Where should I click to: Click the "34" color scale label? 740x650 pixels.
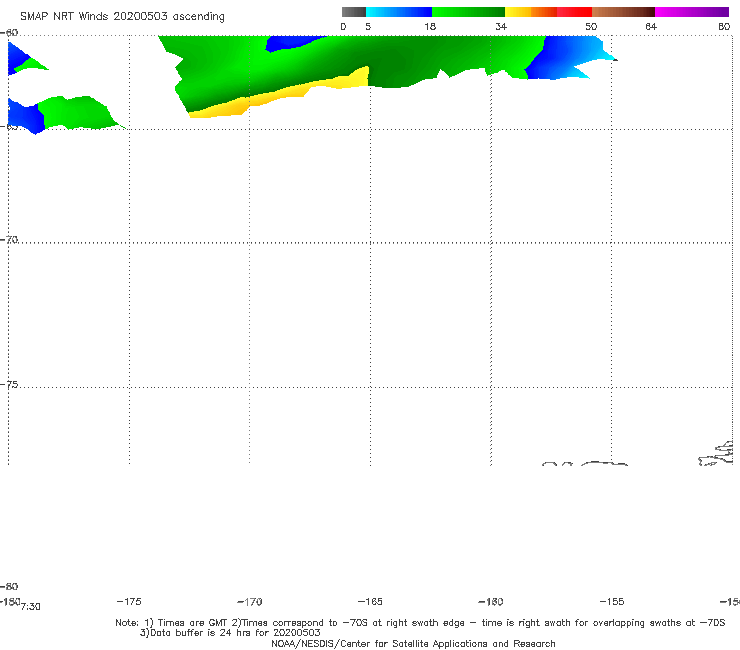coord(501,26)
